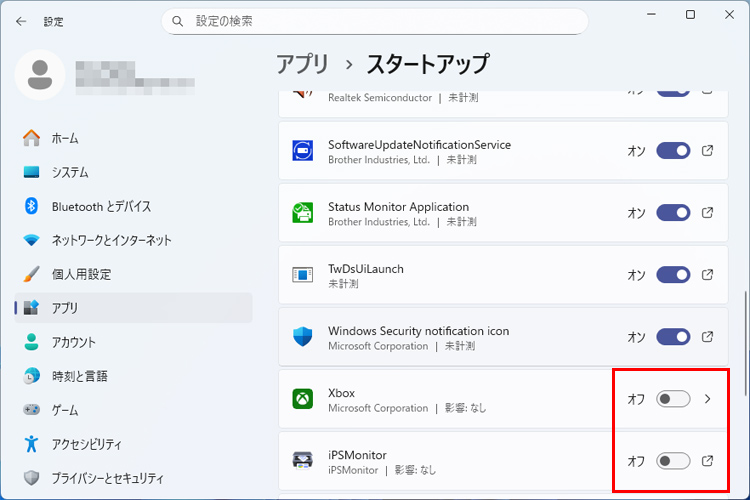Viewport: 750px width, 500px height.
Task: Open external link for Status Monitor Application
Action: [x=707, y=213]
